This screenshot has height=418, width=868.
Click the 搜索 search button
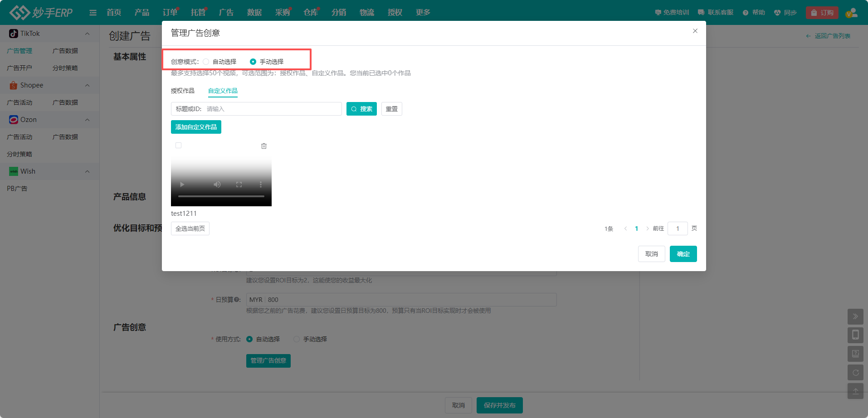click(x=361, y=109)
